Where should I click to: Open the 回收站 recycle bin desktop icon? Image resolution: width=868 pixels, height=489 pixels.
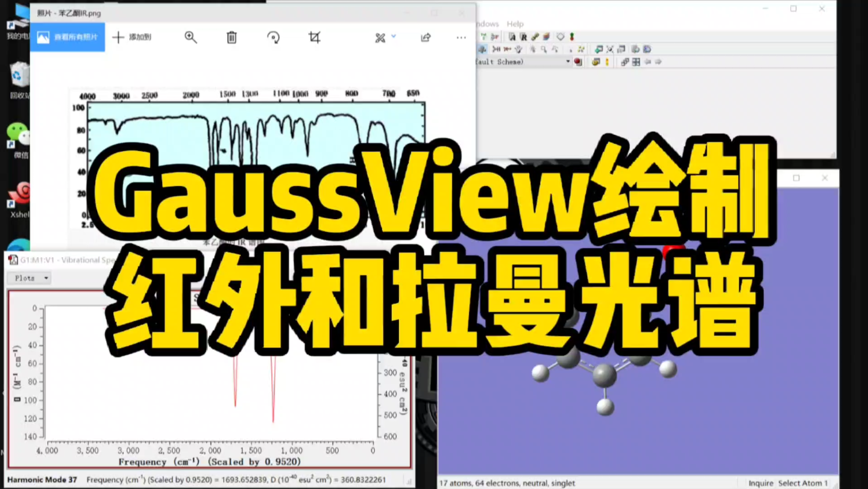[x=20, y=80]
